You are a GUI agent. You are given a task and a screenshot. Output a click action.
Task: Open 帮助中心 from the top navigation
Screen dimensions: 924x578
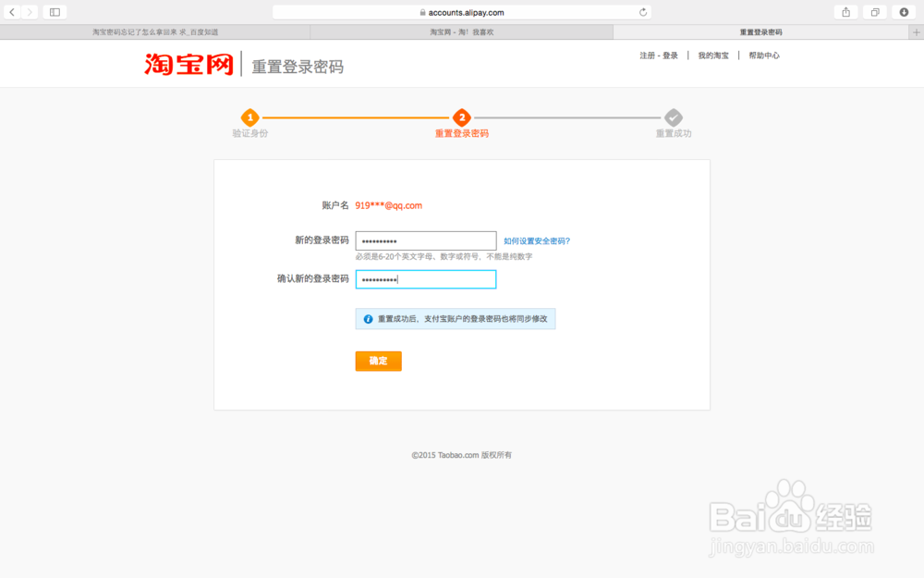pos(763,55)
